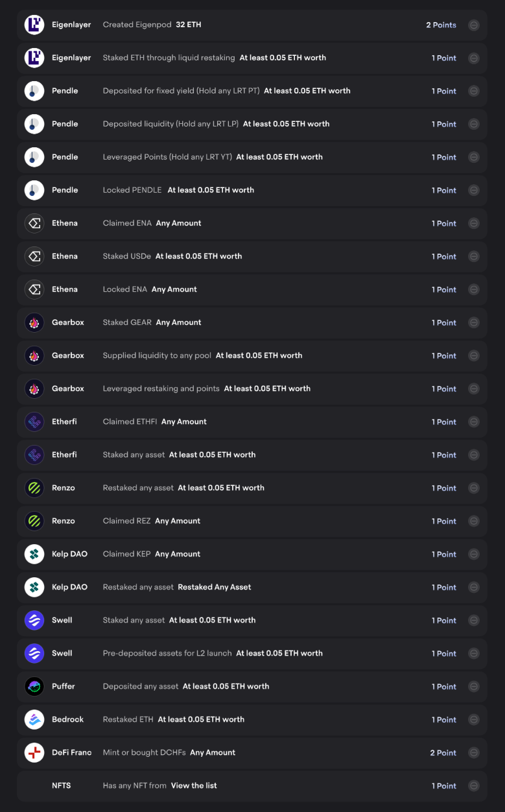Image resolution: width=505 pixels, height=812 pixels.
Task: Click Gearbox icon on Staked GEAR row
Action: [34, 322]
